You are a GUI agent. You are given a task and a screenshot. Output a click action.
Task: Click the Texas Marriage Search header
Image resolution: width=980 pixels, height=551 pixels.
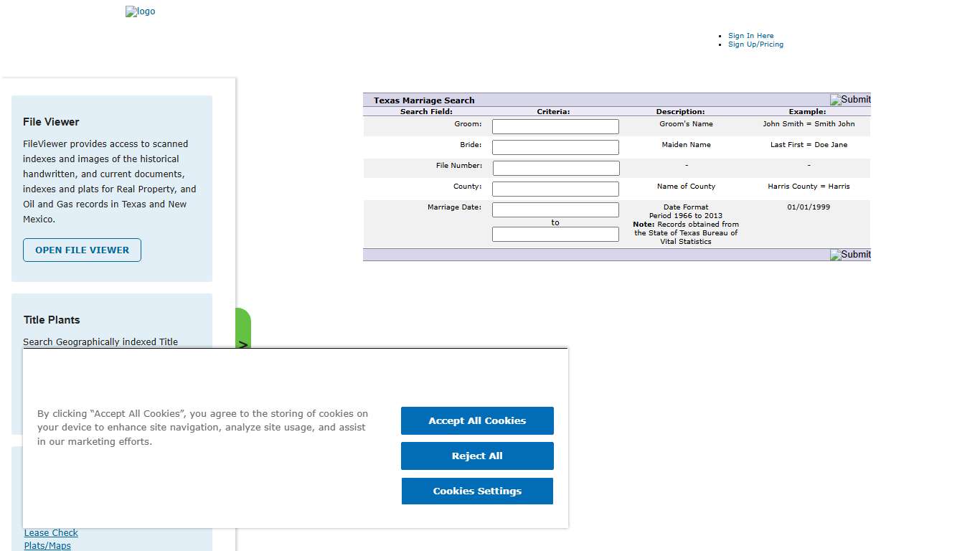tap(423, 100)
